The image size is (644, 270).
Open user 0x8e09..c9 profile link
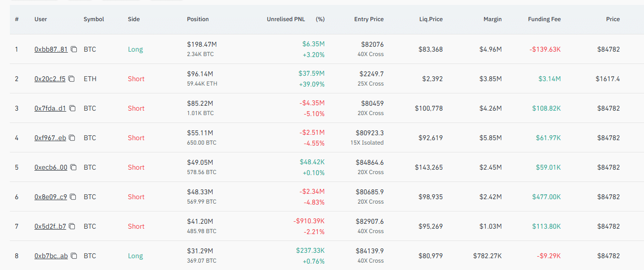(51, 197)
